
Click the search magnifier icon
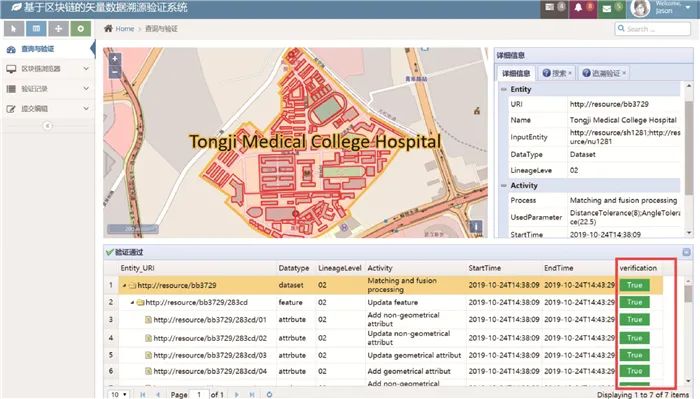(x=621, y=29)
